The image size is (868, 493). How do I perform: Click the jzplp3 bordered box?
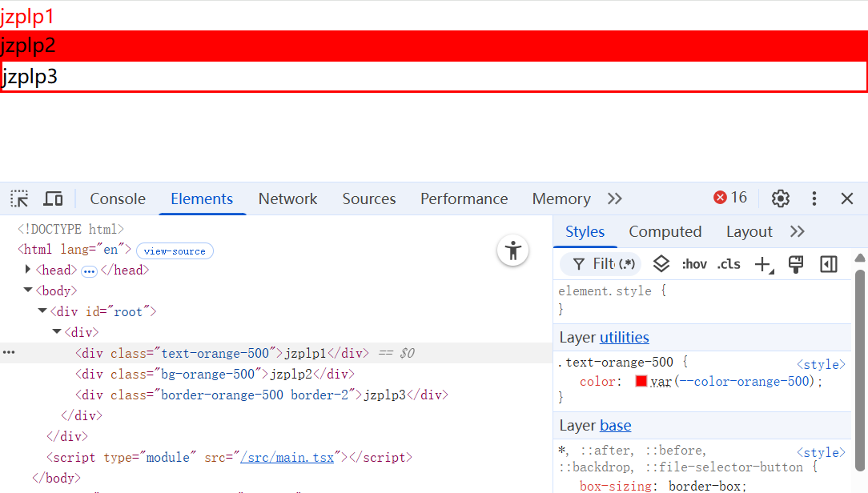coord(434,77)
